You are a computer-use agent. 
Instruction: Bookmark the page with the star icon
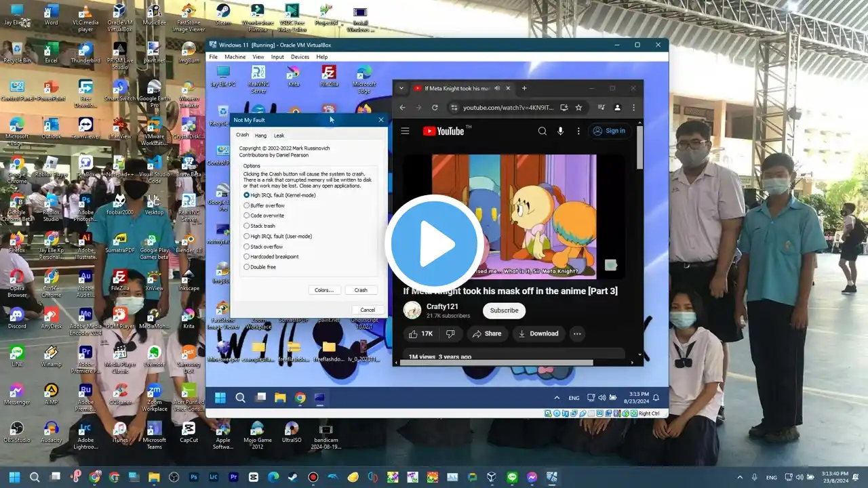[x=578, y=107]
